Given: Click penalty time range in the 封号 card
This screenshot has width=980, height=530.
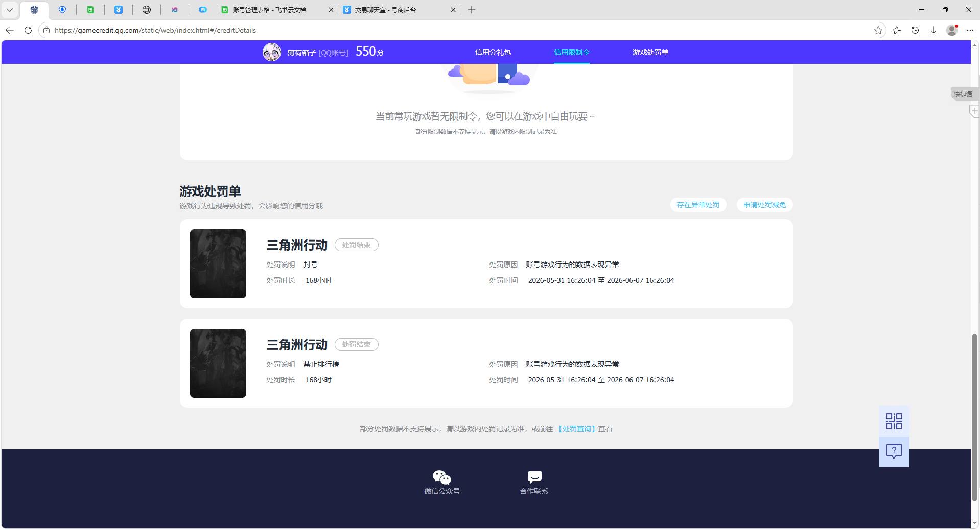Looking at the screenshot, I should click(601, 280).
